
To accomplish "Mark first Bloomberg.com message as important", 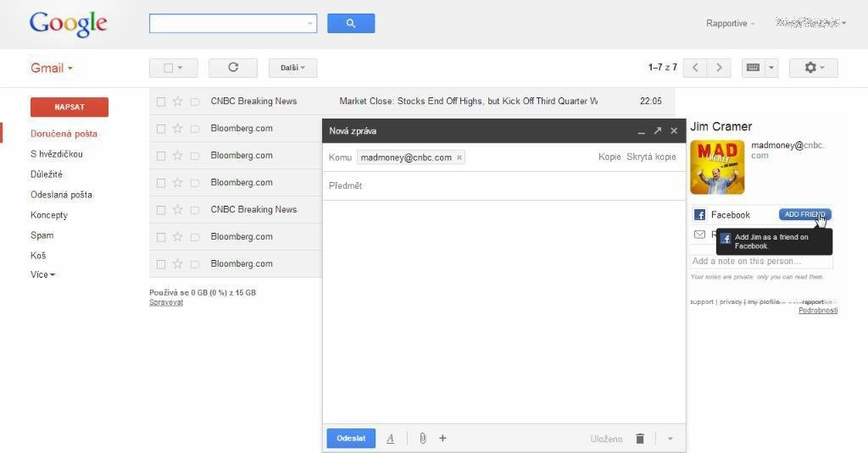I will tap(194, 129).
